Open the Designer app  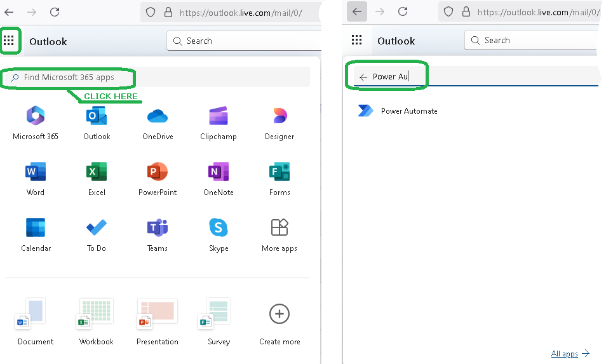tap(279, 123)
